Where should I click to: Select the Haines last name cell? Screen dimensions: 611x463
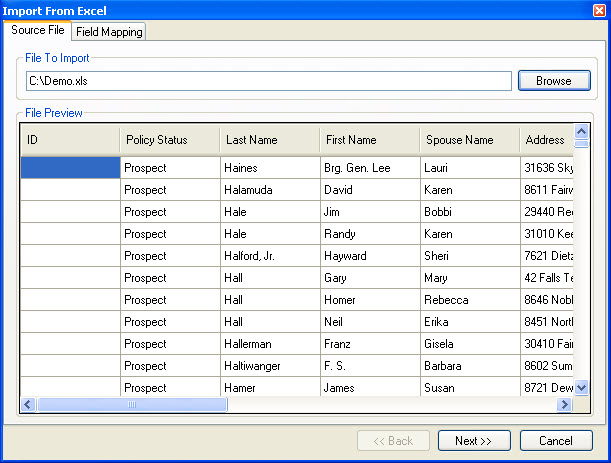tap(270, 168)
